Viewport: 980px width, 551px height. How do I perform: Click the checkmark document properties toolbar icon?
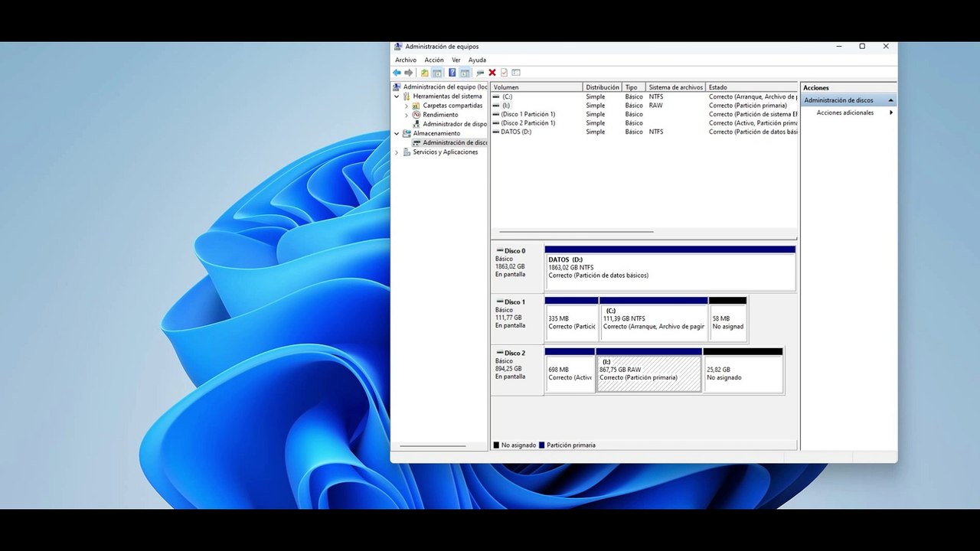pos(504,73)
